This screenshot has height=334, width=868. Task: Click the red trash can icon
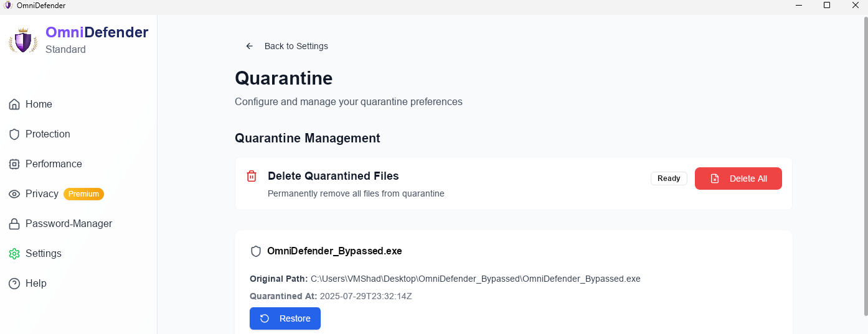point(252,176)
